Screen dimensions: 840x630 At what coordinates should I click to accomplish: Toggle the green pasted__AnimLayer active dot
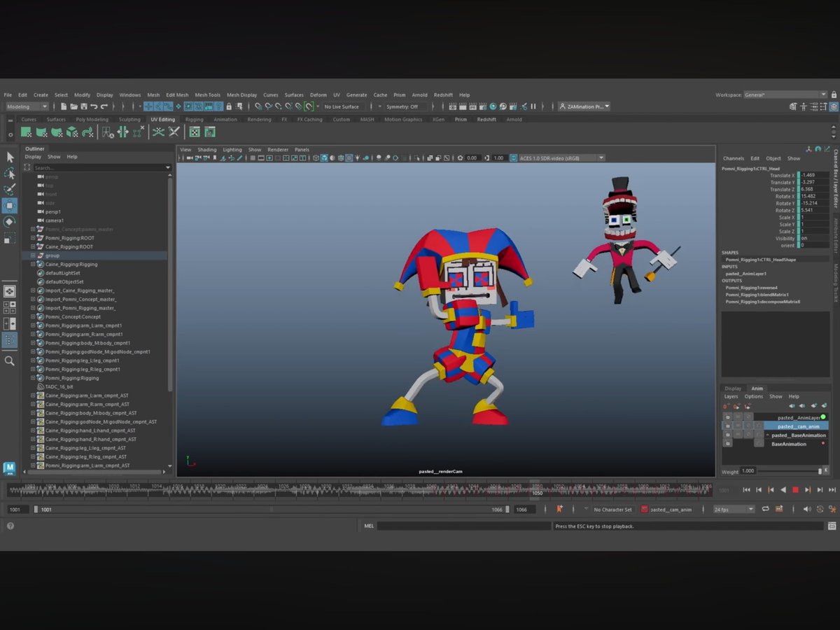823,417
